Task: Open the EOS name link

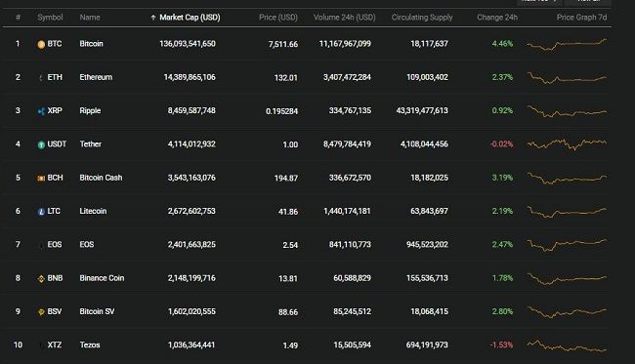Action: [87, 245]
